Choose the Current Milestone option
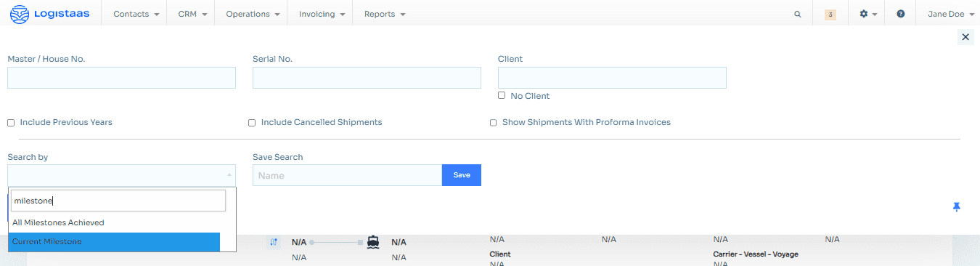Viewport: 980px width, 266px height. tap(114, 241)
